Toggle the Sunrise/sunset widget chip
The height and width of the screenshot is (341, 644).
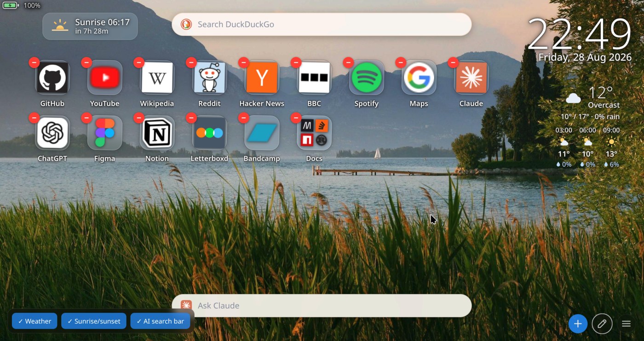pyautogui.click(x=94, y=321)
